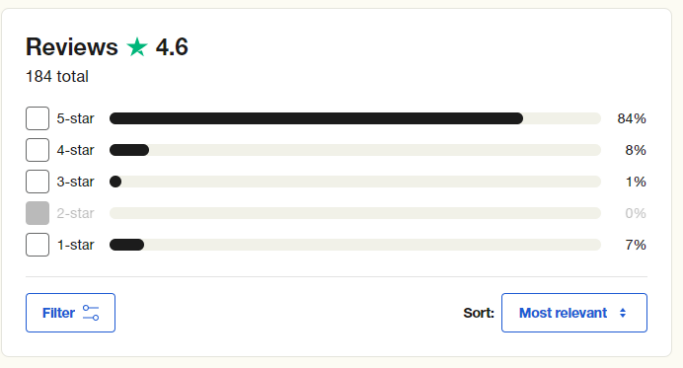The width and height of the screenshot is (683, 368).
Task: Click the 184 total reviews text
Action: 57,77
